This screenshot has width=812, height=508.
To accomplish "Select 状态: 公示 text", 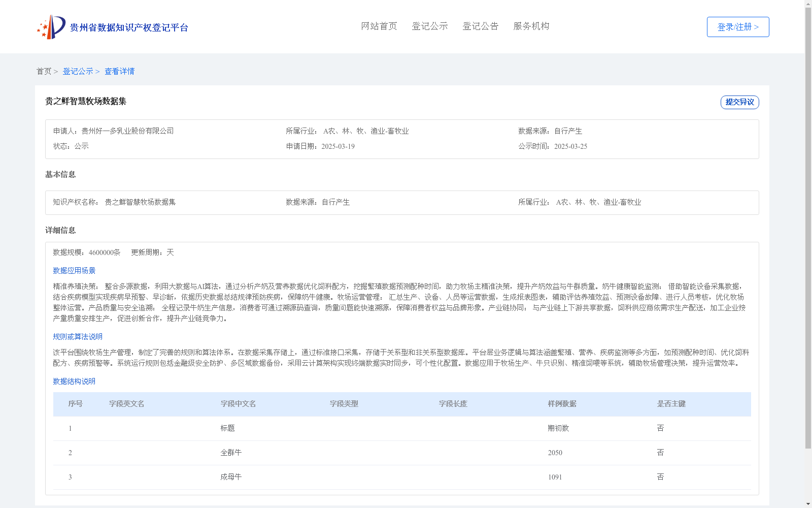I will (x=71, y=146).
